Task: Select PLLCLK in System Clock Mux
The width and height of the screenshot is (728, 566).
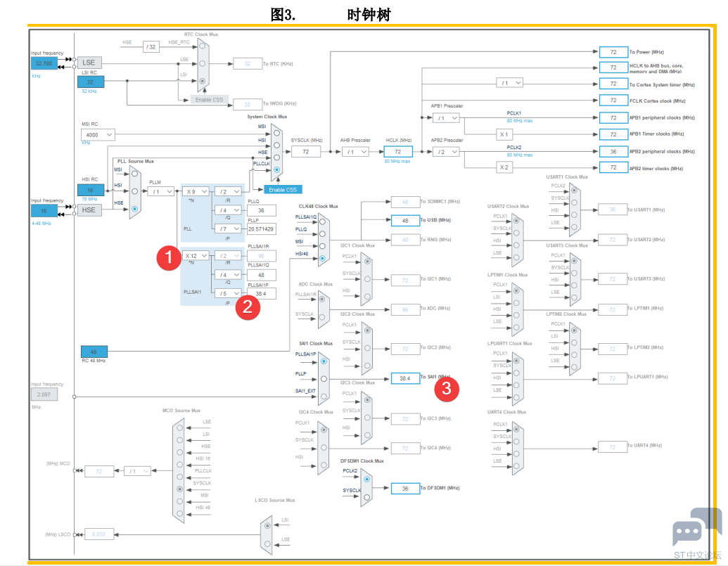Action: pyautogui.click(x=276, y=170)
